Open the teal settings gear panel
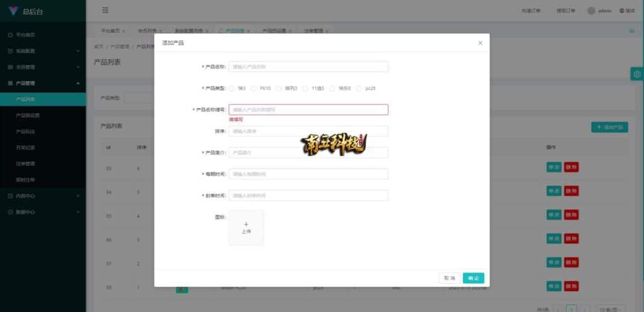The width and height of the screenshot is (644, 312). pos(637,74)
